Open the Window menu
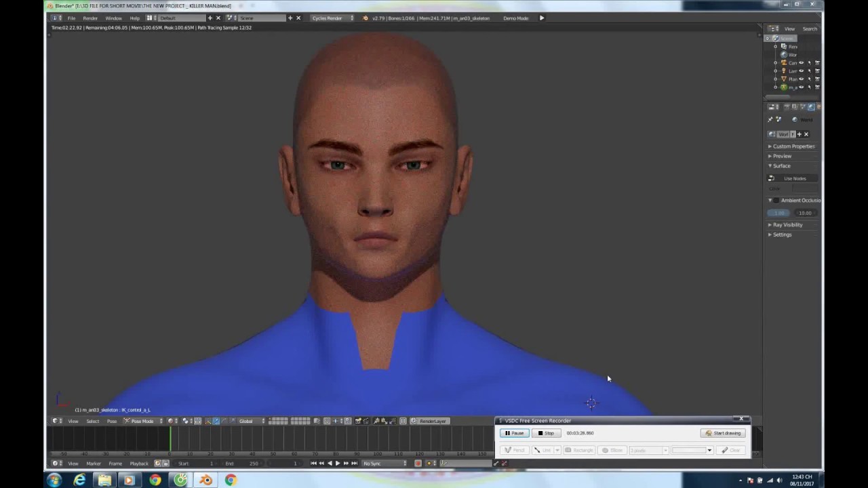This screenshot has height=488, width=868. click(113, 18)
